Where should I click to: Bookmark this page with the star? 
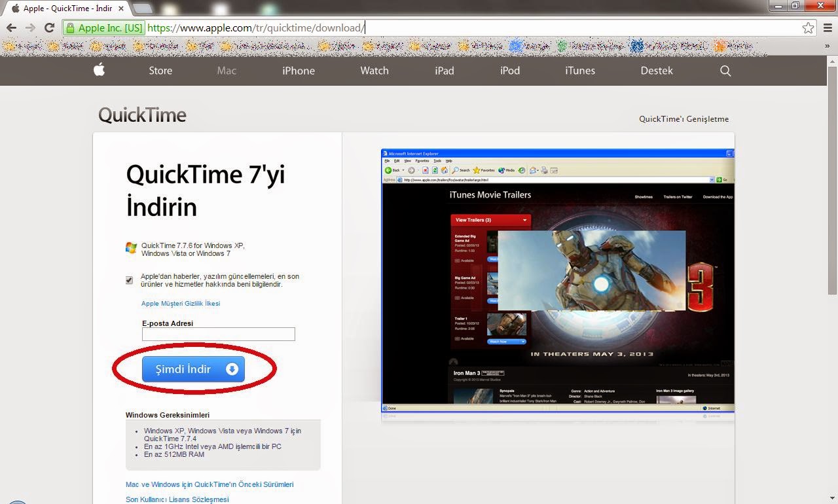809,27
